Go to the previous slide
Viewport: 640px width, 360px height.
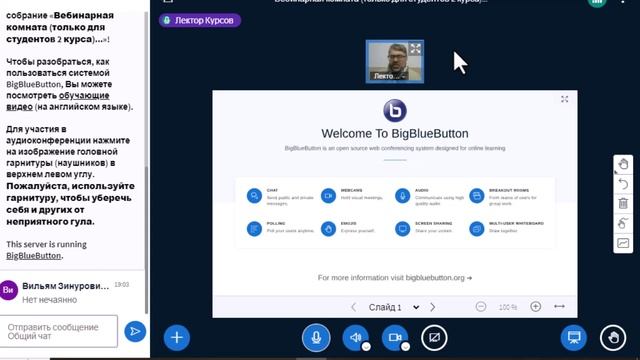tap(354, 307)
